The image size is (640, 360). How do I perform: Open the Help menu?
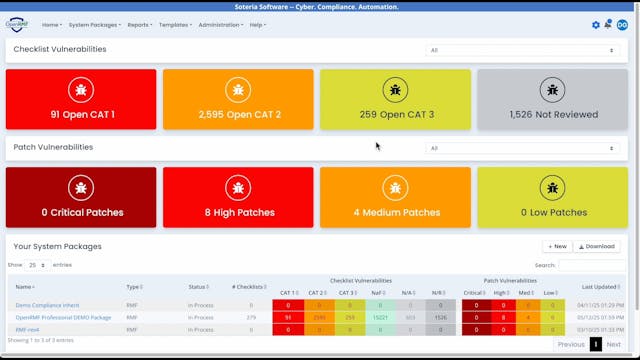point(258,25)
